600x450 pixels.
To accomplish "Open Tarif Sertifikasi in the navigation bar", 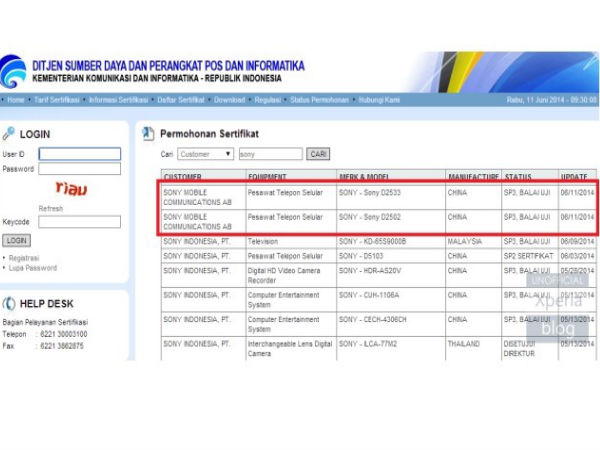I will click(57, 100).
